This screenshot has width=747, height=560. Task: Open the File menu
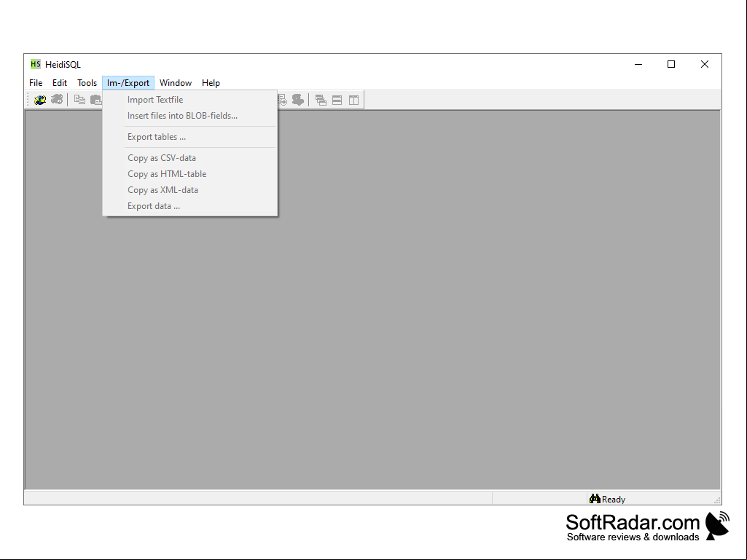pos(36,83)
